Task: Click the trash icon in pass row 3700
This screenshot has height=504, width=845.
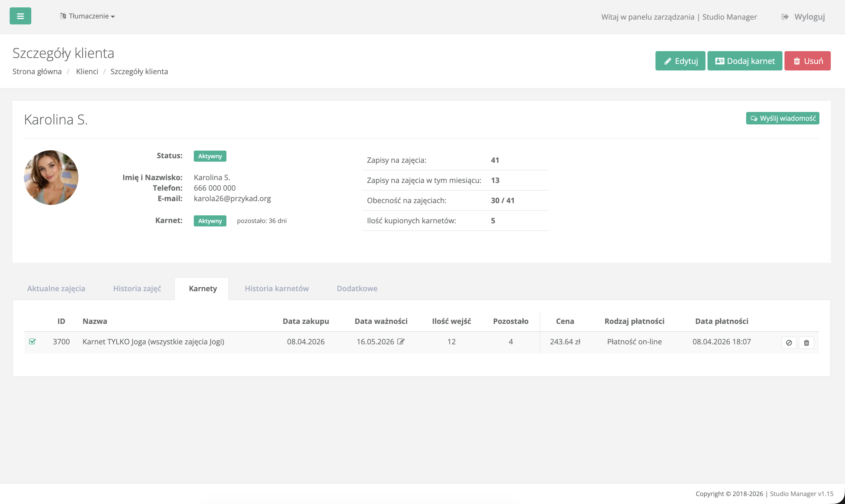Action: click(x=806, y=343)
